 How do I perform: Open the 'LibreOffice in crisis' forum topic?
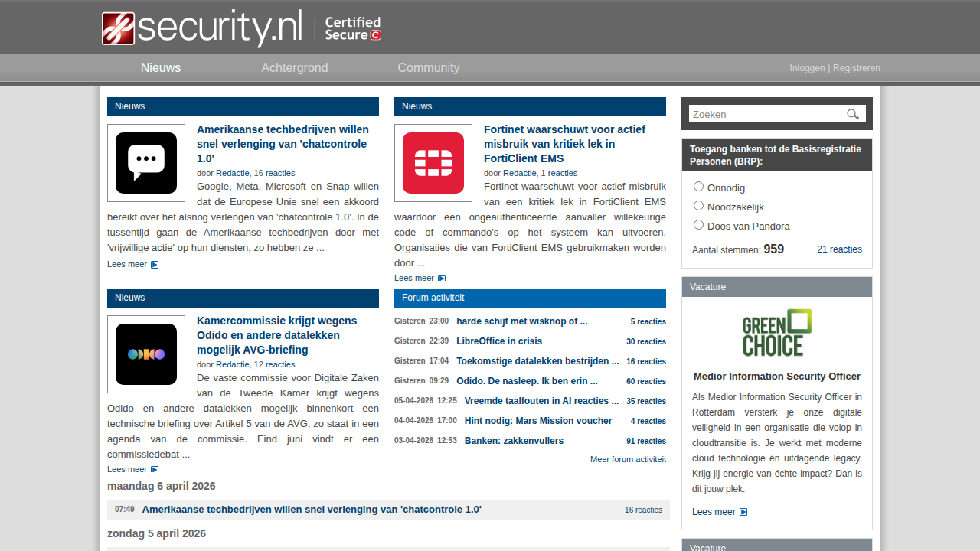[498, 341]
